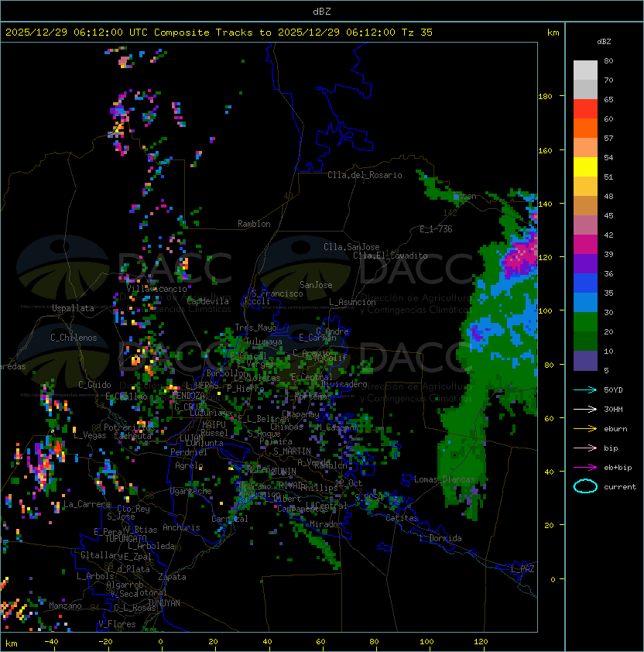Image resolution: width=644 pixels, height=652 pixels.
Task: Click the 'dBZ' heading above the color scale
Action: 604,42
